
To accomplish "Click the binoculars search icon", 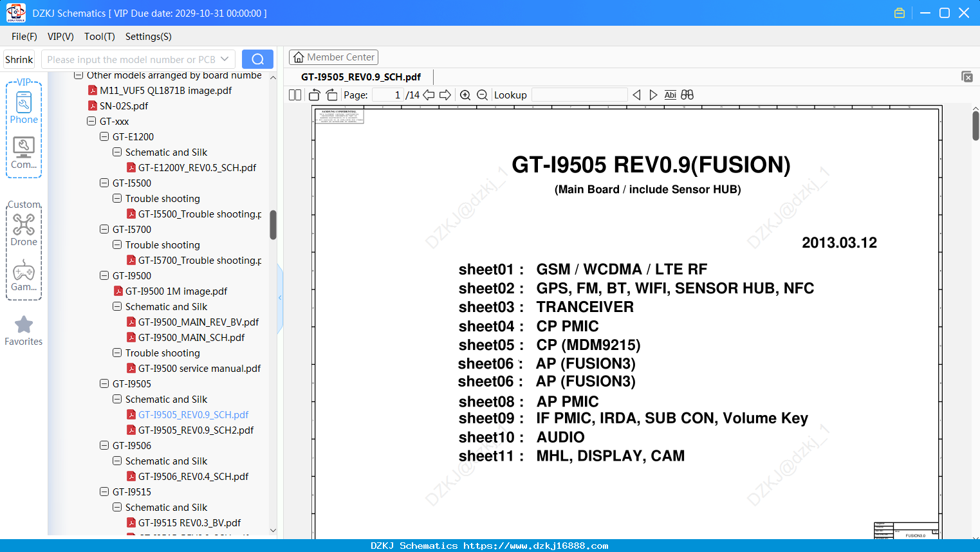I will click(x=687, y=95).
